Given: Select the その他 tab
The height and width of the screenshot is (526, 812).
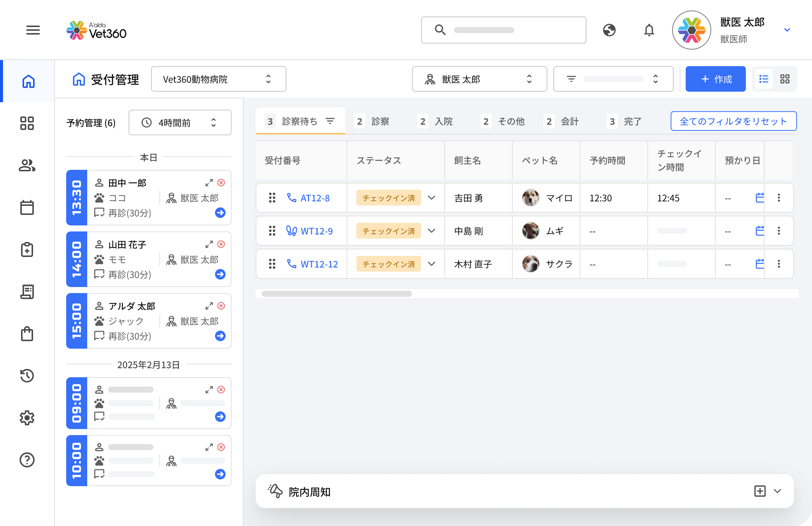Looking at the screenshot, I should coord(503,121).
